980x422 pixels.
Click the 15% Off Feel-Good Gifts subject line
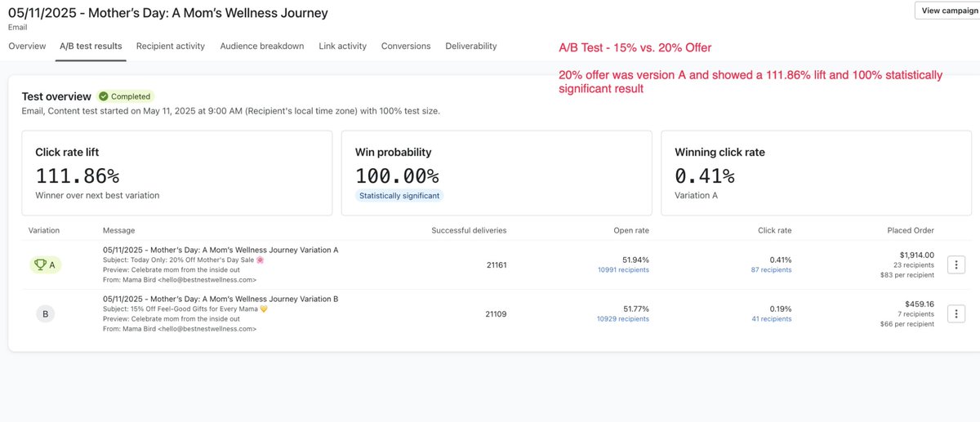tap(186, 309)
